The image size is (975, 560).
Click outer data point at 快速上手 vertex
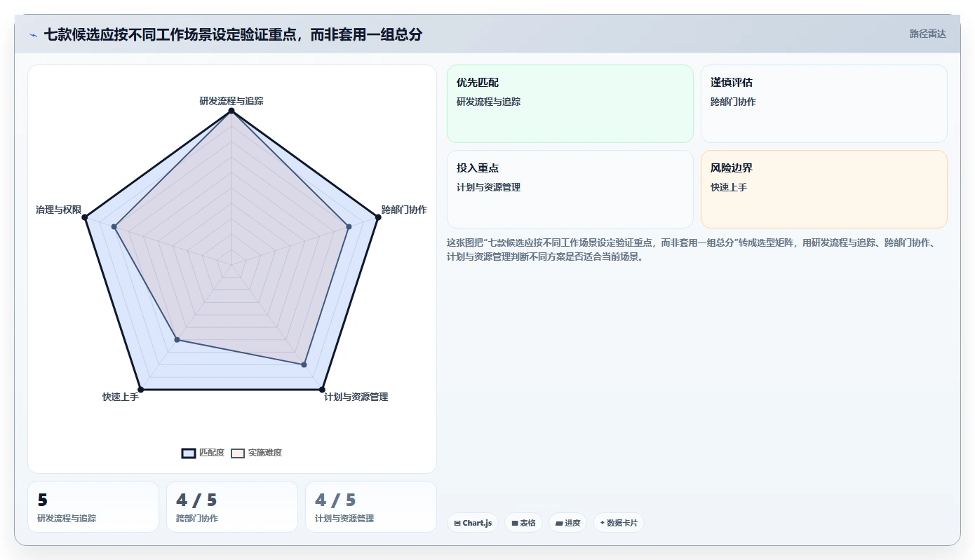pyautogui.click(x=140, y=389)
